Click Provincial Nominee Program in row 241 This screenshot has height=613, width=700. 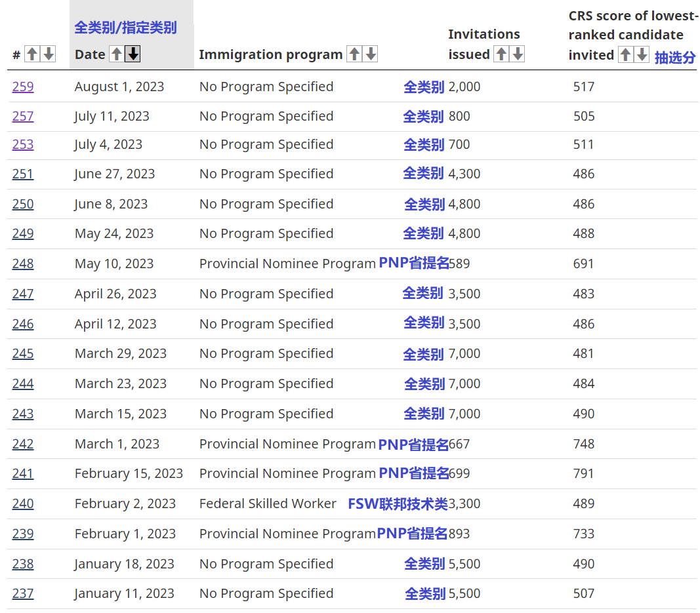pyautogui.click(x=287, y=474)
